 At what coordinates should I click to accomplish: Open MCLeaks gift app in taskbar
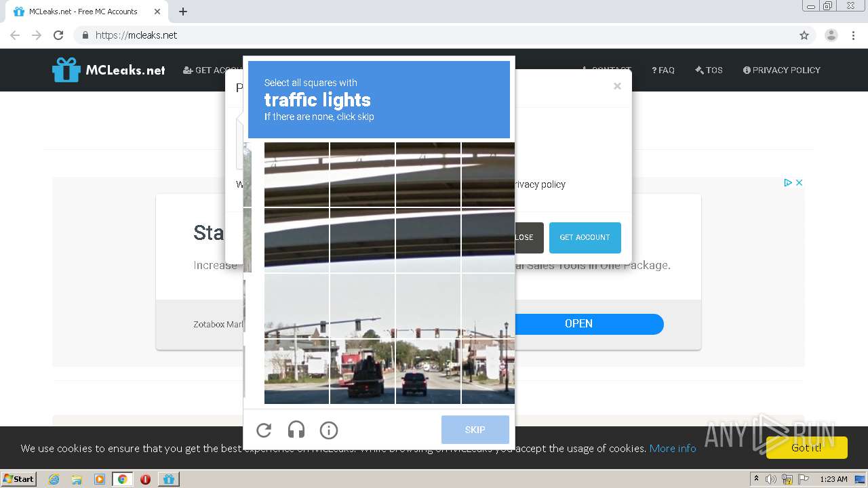169,479
